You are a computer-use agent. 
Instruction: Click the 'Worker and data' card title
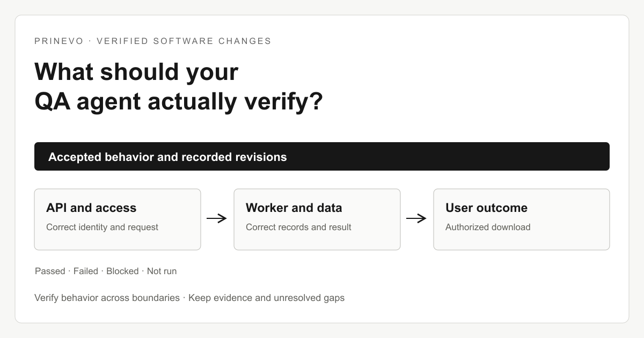click(x=294, y=208)
